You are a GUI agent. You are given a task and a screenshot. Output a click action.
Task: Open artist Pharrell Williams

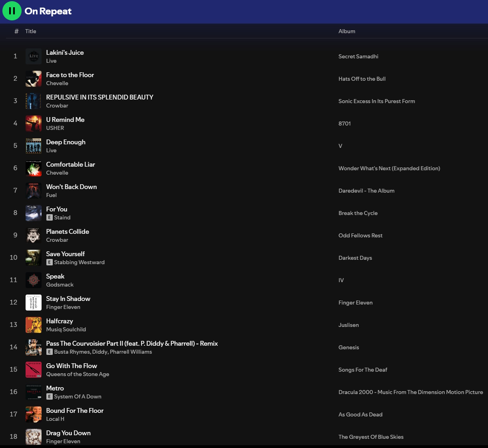(x=131, y=352)
